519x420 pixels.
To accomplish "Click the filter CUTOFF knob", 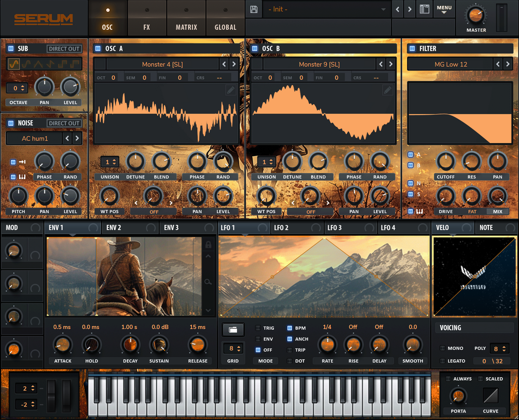I will click(446, 161).
